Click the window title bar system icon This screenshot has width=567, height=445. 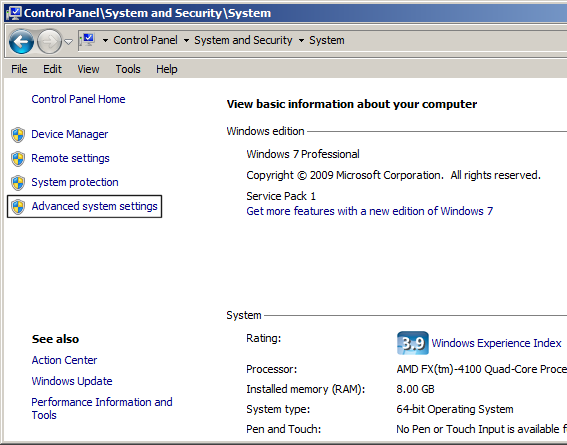13,13
